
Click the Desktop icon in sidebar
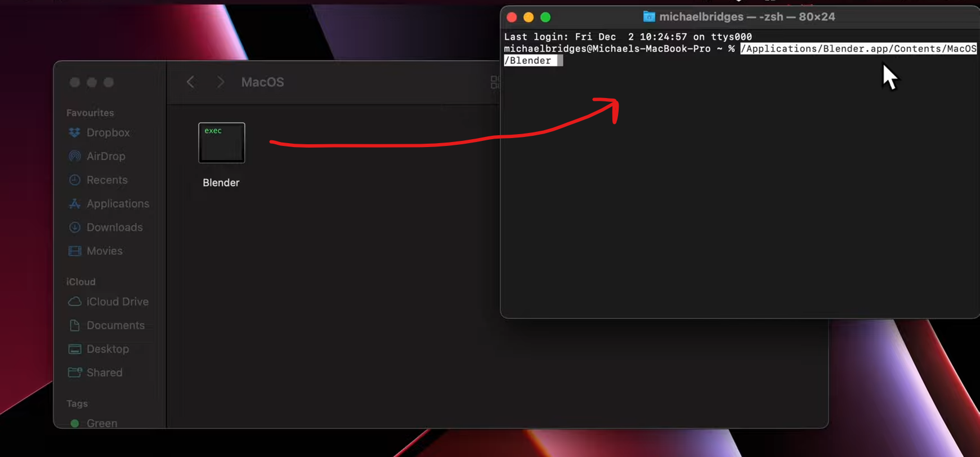pyautogui.click(x=74, y=349)
